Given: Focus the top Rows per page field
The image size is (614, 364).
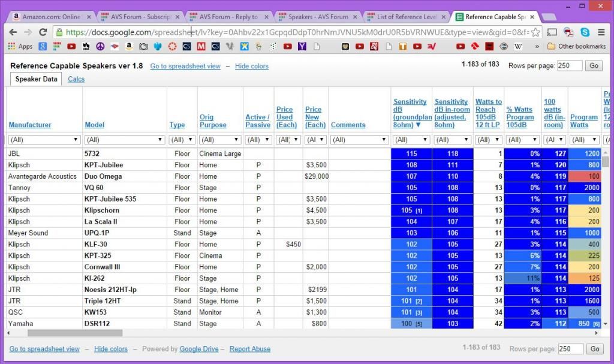Looking at the screenshot, I should [x=570, y=65].
